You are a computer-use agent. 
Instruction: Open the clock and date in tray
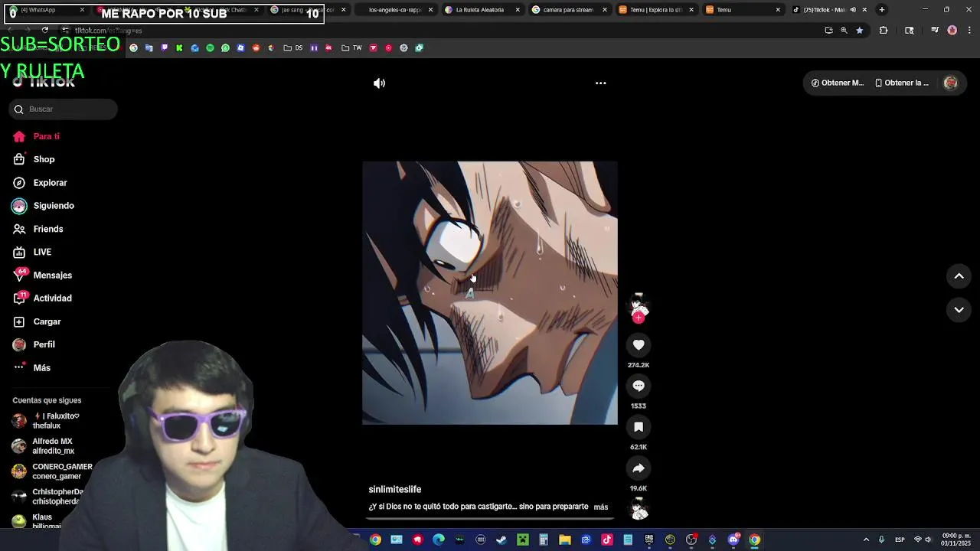coord(955,540)
